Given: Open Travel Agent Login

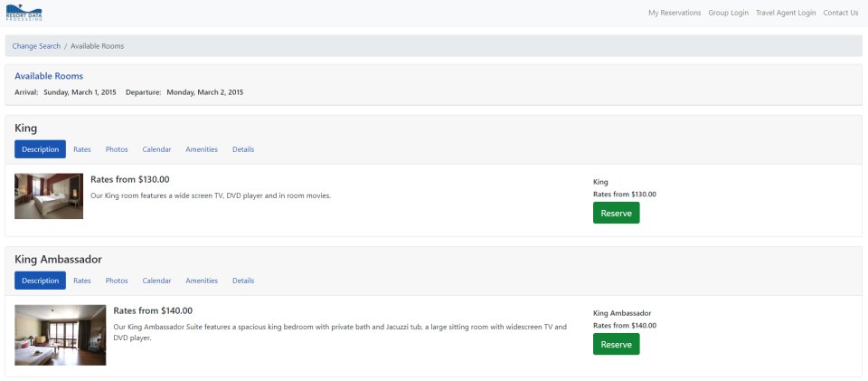Looking at the screenshot, I should [x=786, y=13].
